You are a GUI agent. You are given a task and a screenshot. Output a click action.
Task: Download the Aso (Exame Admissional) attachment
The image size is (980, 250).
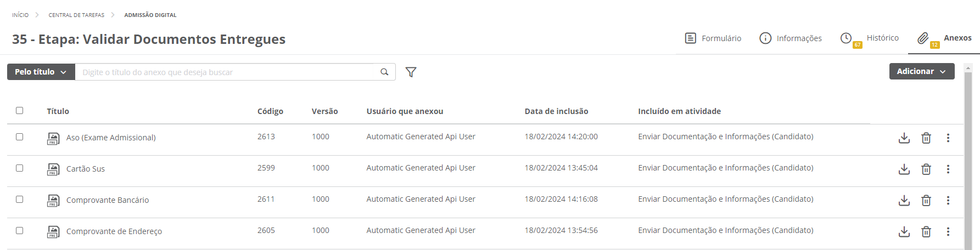pos(904,138)
